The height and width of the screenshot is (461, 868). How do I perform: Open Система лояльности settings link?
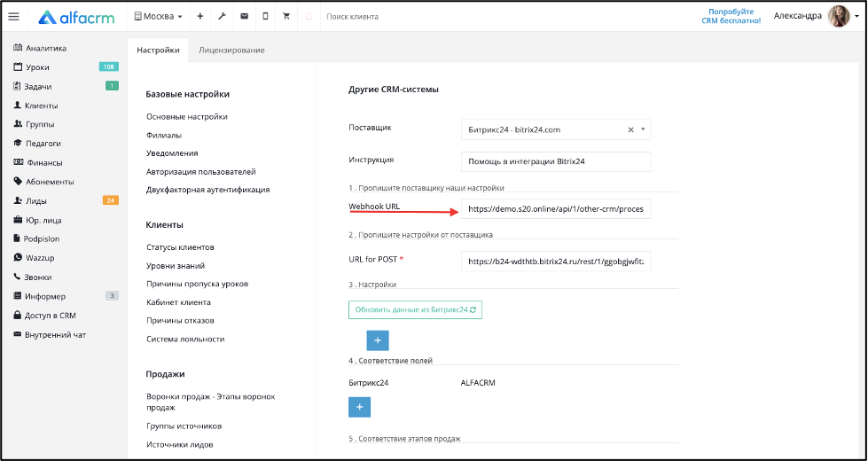coord(185,339)
